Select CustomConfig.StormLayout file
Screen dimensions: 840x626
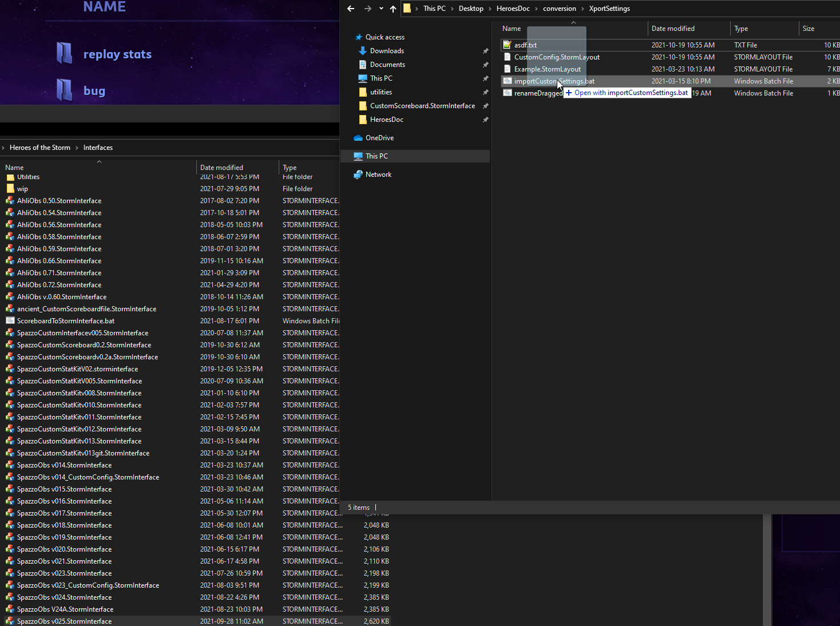point(557,57)
